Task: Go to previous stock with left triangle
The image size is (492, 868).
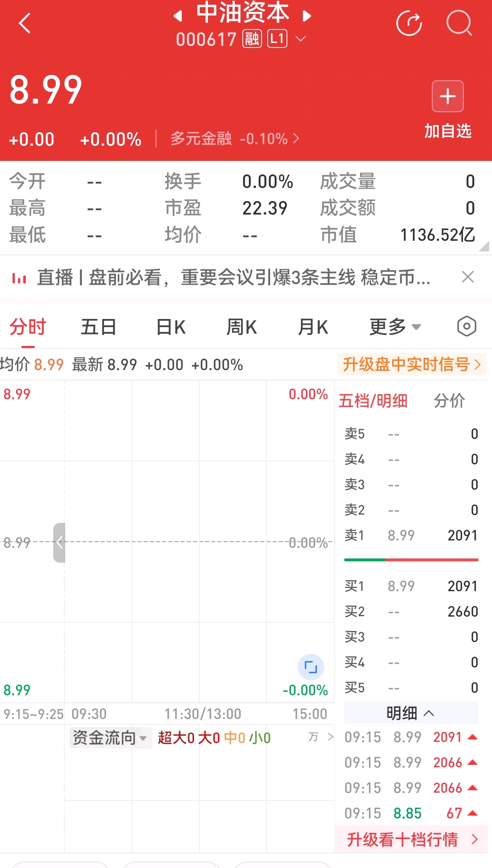Action: click(178, 16)
